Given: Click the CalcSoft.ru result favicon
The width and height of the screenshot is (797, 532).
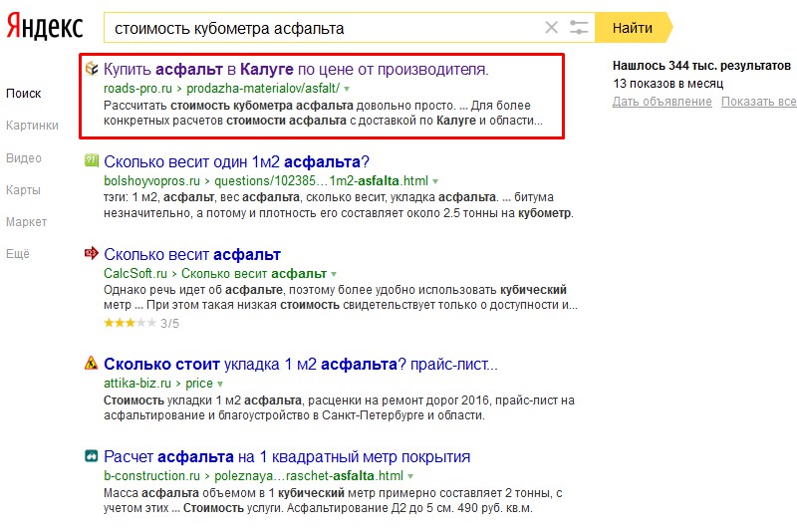Looking at the screenshot, I should point(92,253).
